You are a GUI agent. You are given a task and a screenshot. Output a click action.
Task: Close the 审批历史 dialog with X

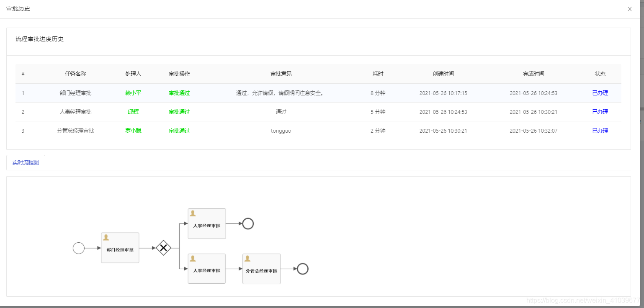tap(629, 9)
